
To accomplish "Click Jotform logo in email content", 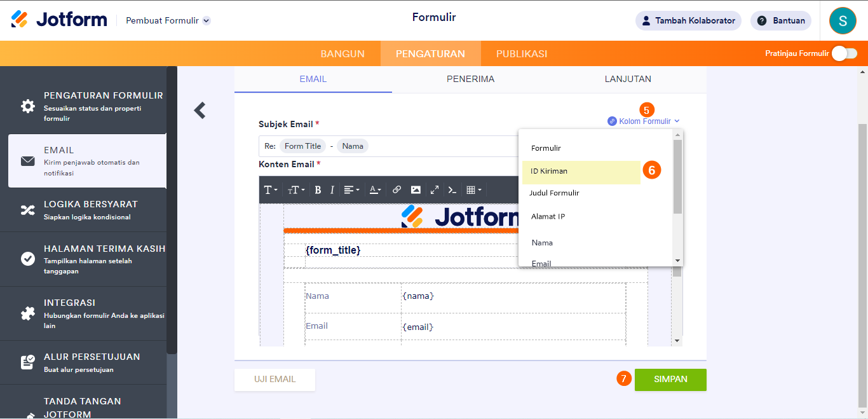I will point(460,216).
